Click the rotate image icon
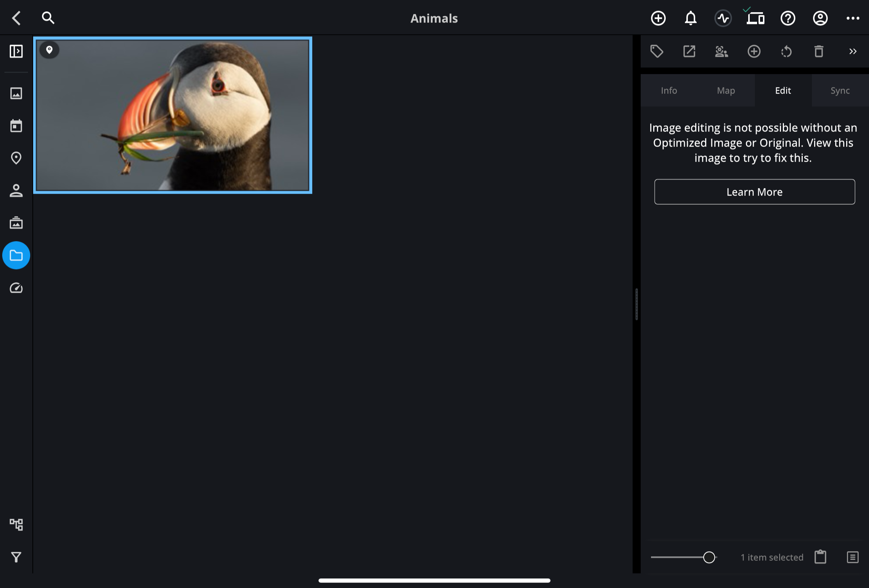This screenshot has width=869, height=588. tap(787, 51)
